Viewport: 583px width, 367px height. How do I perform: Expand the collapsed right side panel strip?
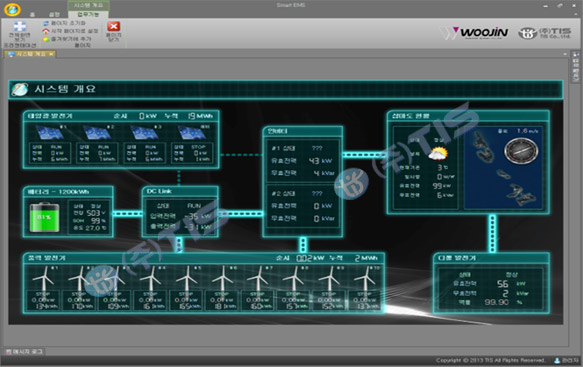[x=576, y=67]
